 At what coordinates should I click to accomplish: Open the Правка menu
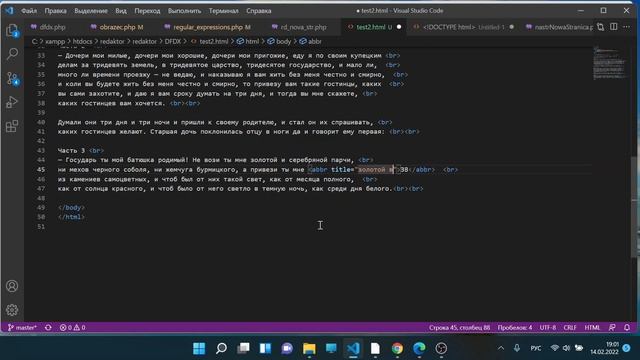(x=56, y=11)
